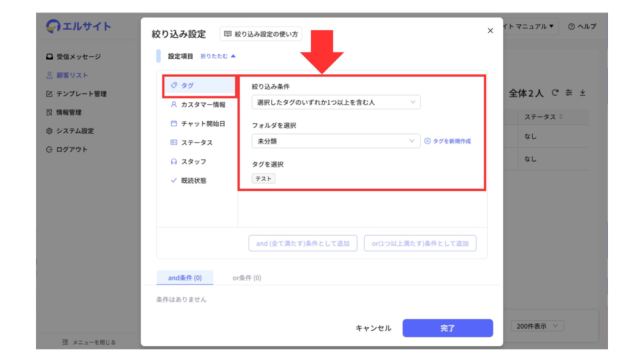Click the タグを新規作成 link
This screenshot has height=362, width=644.
point(448,141)
